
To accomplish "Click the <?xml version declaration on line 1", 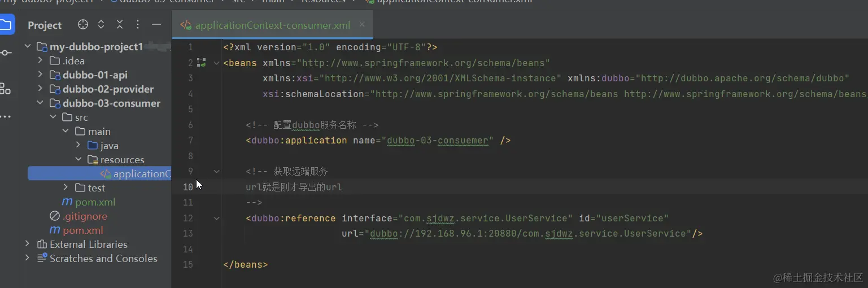I will point(330,47).
